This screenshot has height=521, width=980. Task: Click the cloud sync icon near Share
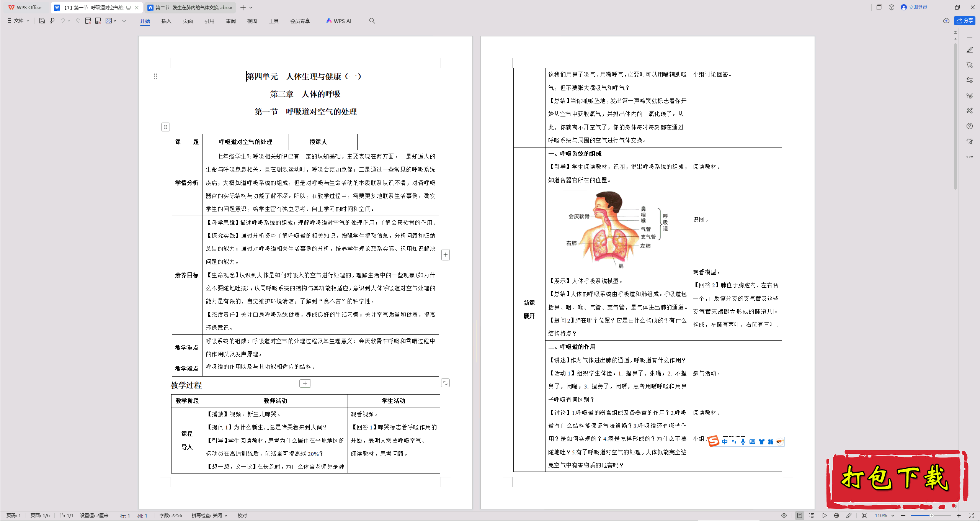pos(946,21)
